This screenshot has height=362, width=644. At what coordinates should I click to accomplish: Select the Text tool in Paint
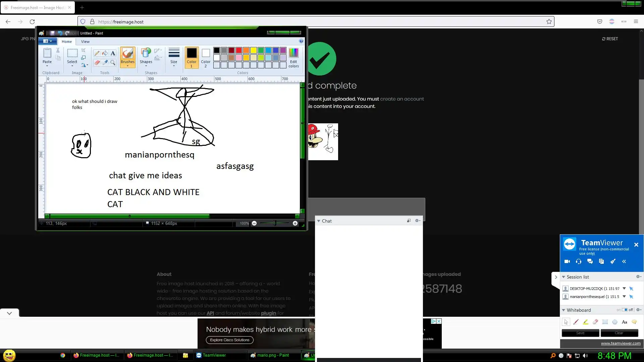[113, 53]
